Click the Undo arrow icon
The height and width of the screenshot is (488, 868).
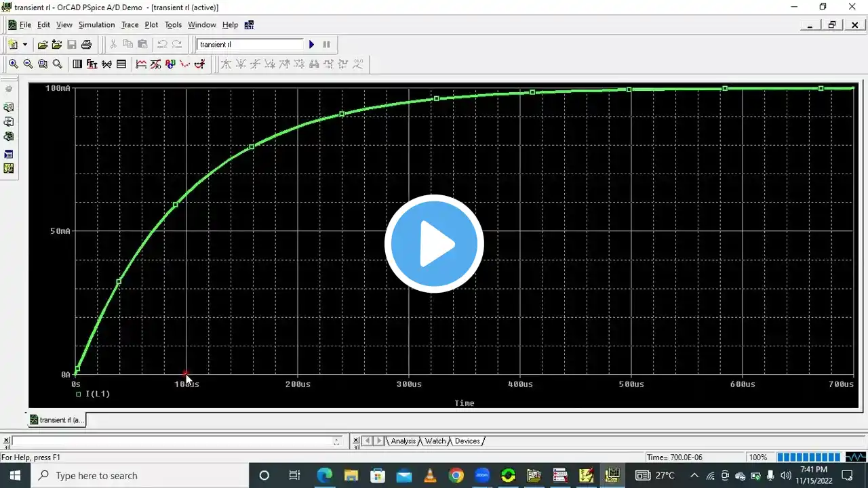pyautogui.click(x=162, y=44)
